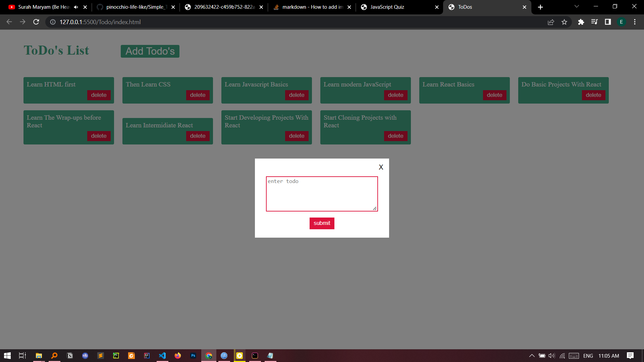
Task: Reload the current page
Action: click(x=36, y=22)
